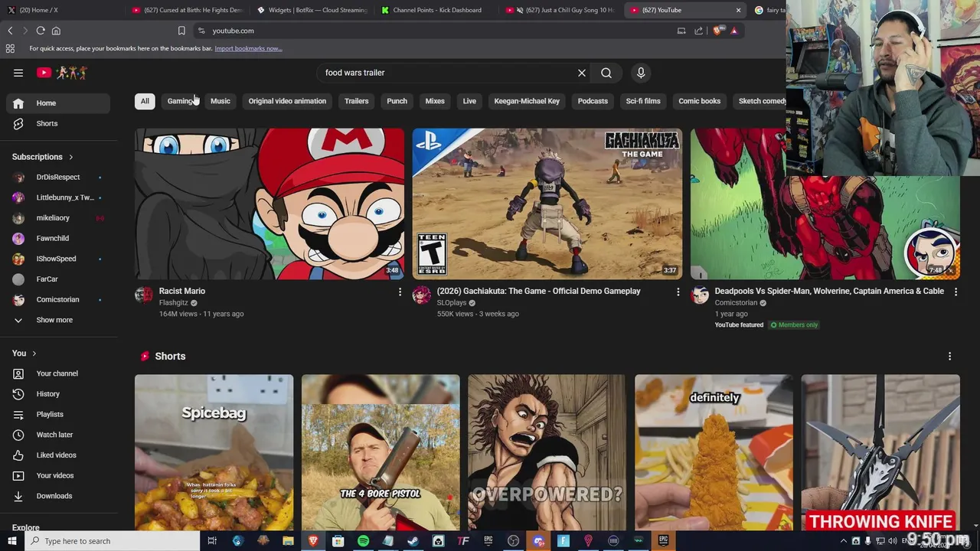Click the YouTube logo
This screenshot has height=551, width=980.
coord(62,73)
